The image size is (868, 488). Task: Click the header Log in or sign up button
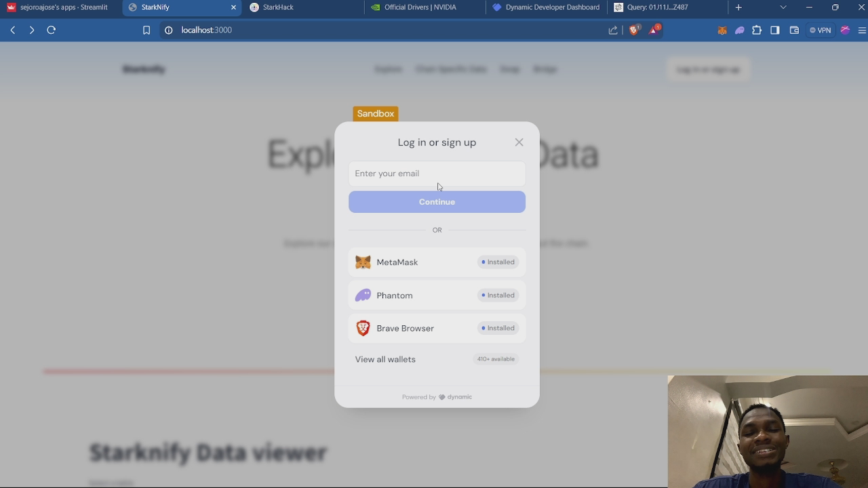pyautogui.click(x=708, y=69)
